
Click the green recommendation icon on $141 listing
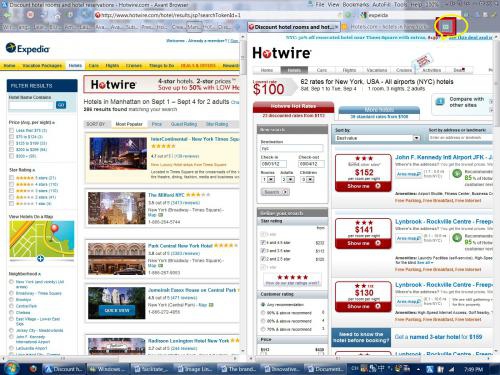[457, 238]
